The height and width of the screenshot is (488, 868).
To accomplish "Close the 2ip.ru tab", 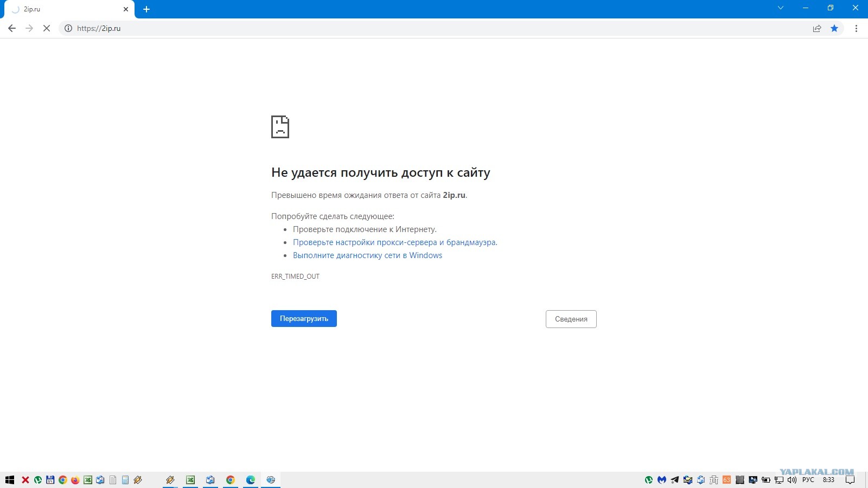I will (x=126, y=9).
